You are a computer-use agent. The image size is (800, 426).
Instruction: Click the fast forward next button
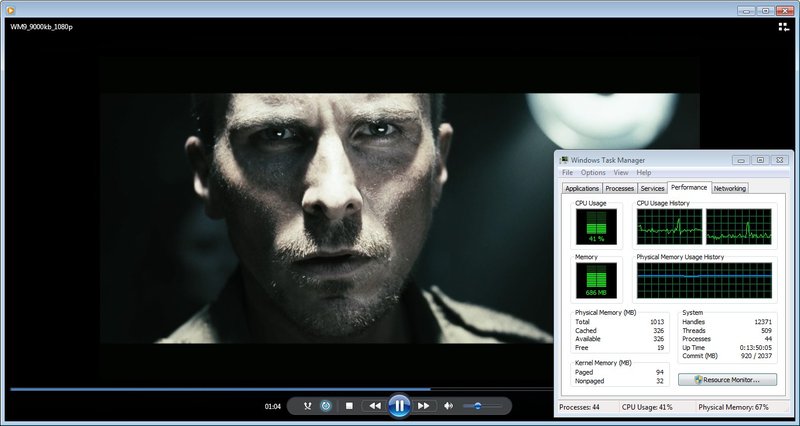tap(423, 406)
